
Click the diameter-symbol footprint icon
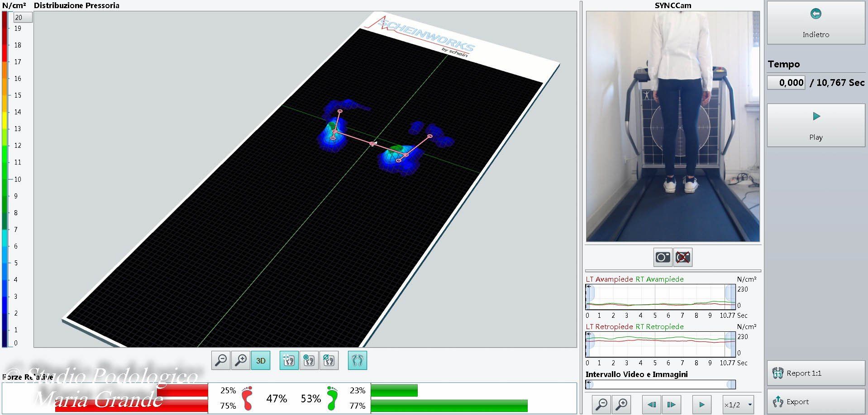point(329,360)
